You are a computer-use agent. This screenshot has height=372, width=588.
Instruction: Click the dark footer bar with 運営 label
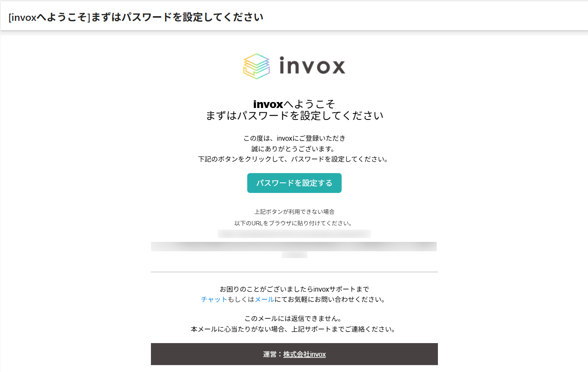(294, 354)
